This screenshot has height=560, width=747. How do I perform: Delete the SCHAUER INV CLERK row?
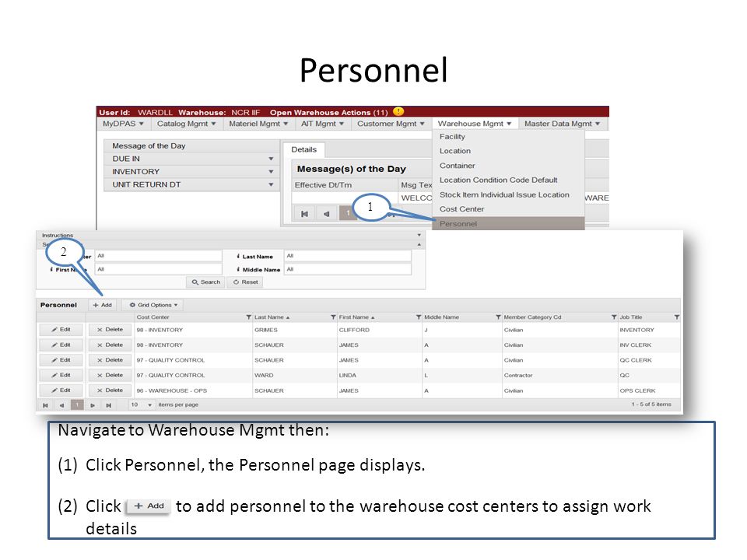pyautogui.click(x=110, y=345)
